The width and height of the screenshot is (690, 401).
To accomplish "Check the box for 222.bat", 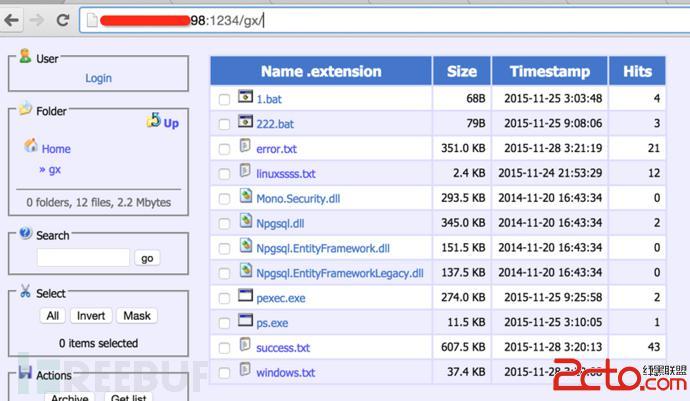I will [x=224, y=124].
